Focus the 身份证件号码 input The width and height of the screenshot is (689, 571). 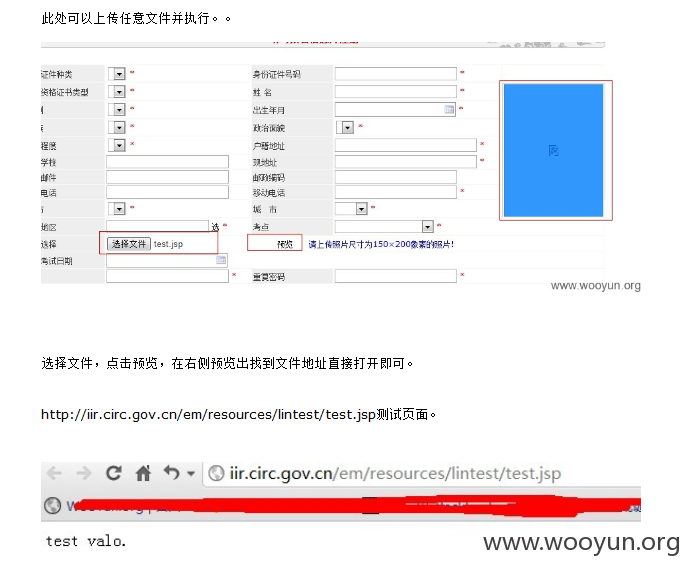click(395, 74)
